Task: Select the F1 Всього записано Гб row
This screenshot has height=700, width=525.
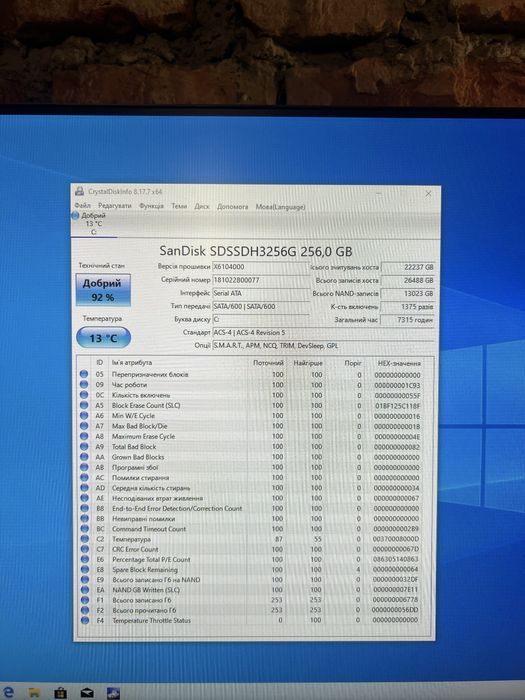Action: coord(251,600)
